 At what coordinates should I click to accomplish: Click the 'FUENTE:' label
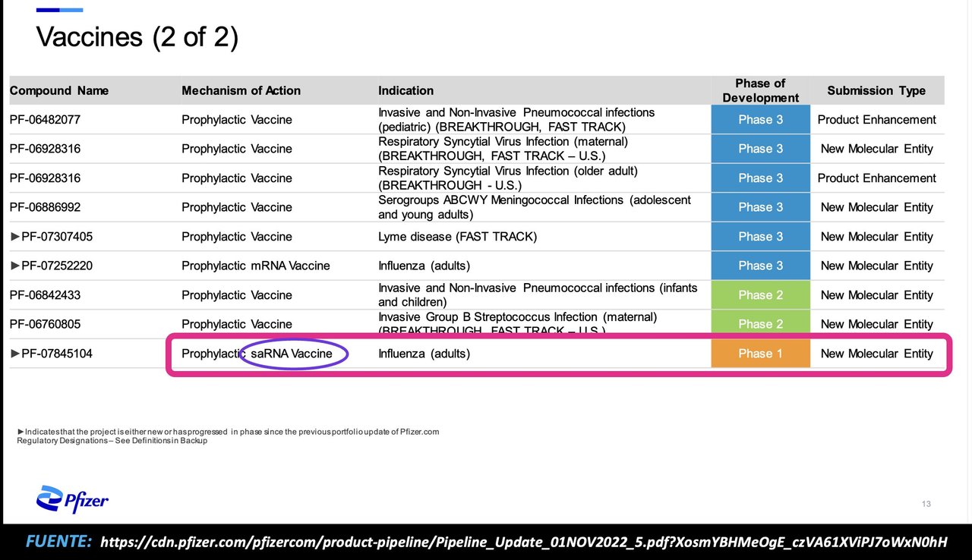[x=58, y=541]
